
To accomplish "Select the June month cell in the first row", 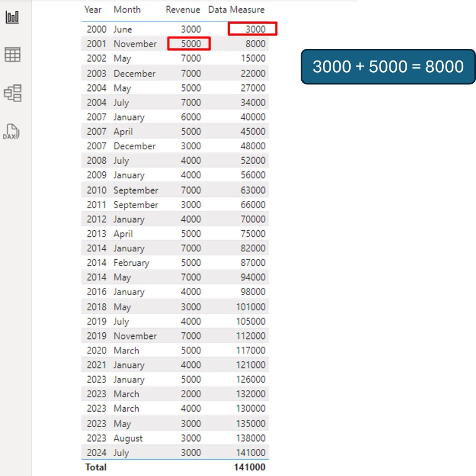I will [123, 29].
